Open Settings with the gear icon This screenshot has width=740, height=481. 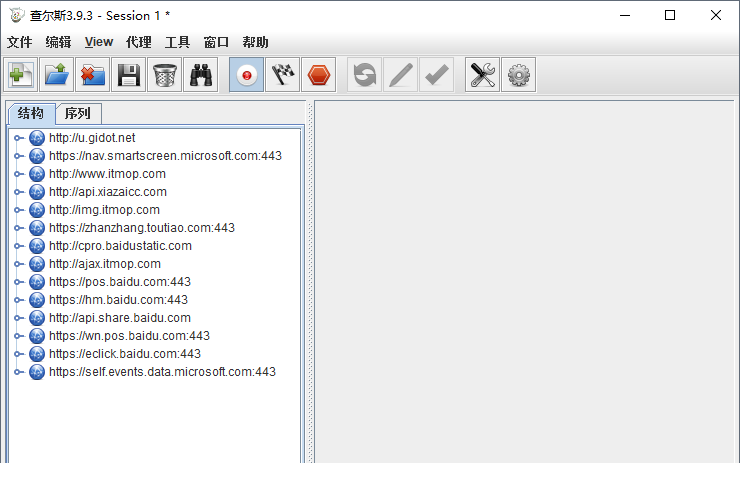click(x=518, y=75)
